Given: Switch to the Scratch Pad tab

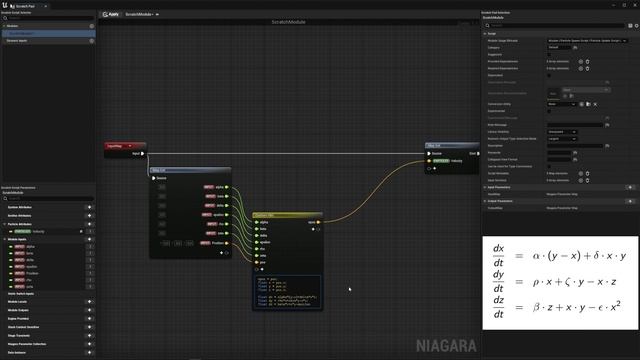Looking at the screenshot, I should [25, 6].
